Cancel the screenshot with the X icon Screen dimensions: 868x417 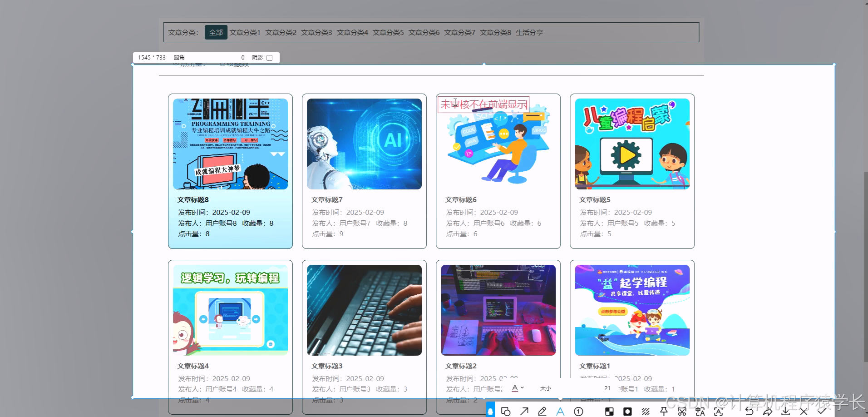[804, 411]
